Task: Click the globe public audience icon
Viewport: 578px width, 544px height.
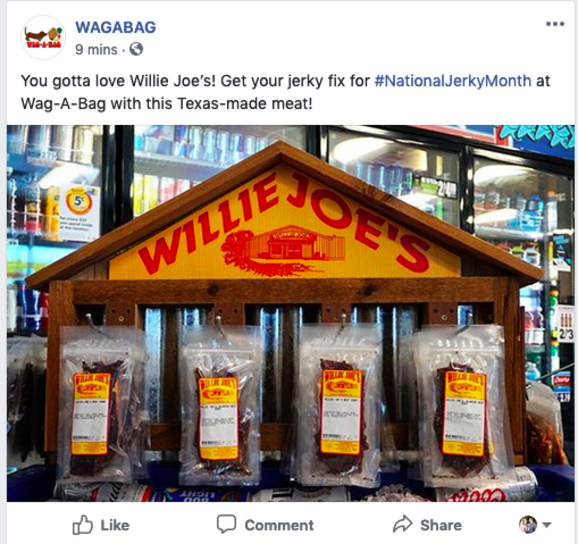Action: [136, 49]
